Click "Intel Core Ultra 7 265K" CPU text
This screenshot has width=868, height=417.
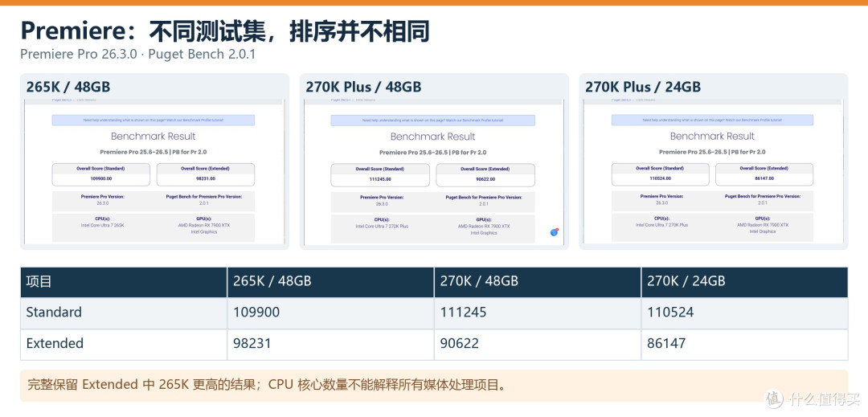click(x=100, y=225)
